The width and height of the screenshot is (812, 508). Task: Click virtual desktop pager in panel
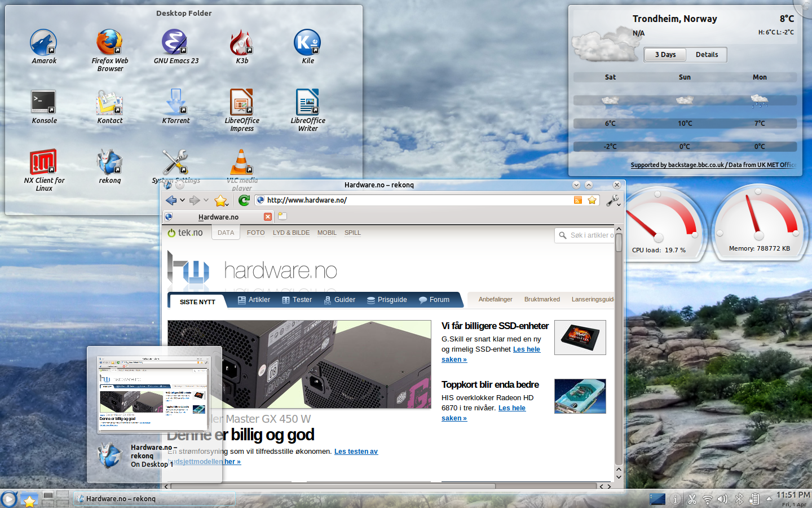pos(56,499)
